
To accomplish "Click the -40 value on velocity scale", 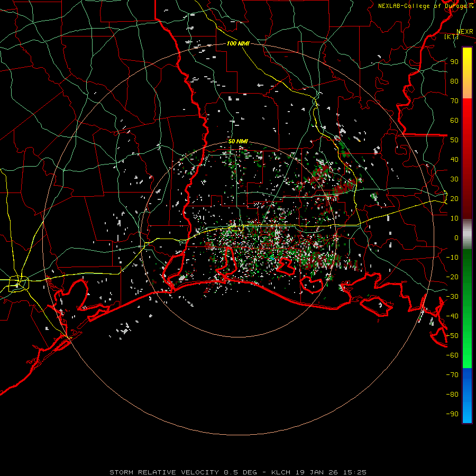I will (452, 316).
